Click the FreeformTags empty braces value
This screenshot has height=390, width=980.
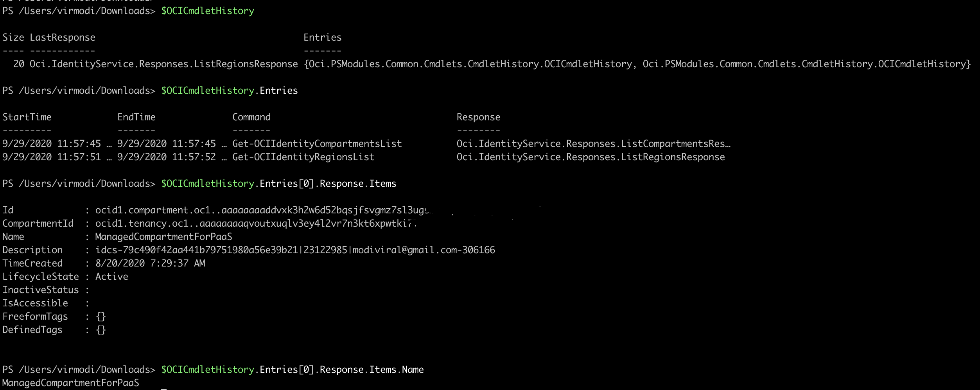(101, 317)
